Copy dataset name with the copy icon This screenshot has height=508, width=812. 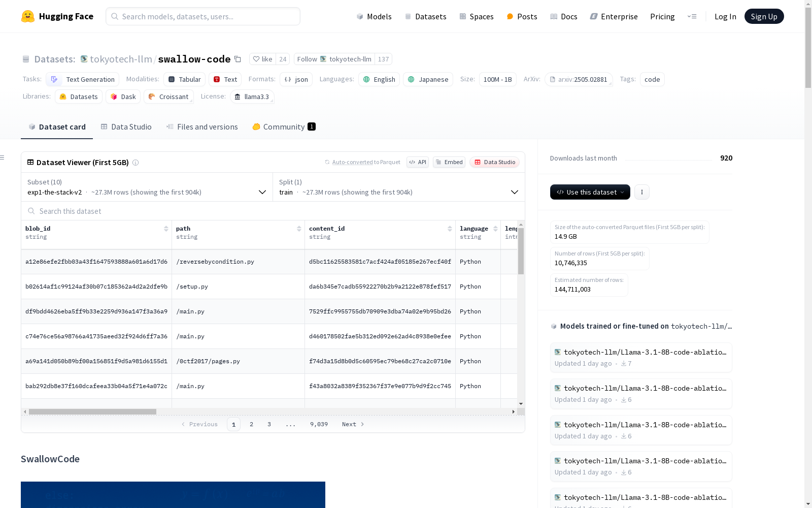238,59
